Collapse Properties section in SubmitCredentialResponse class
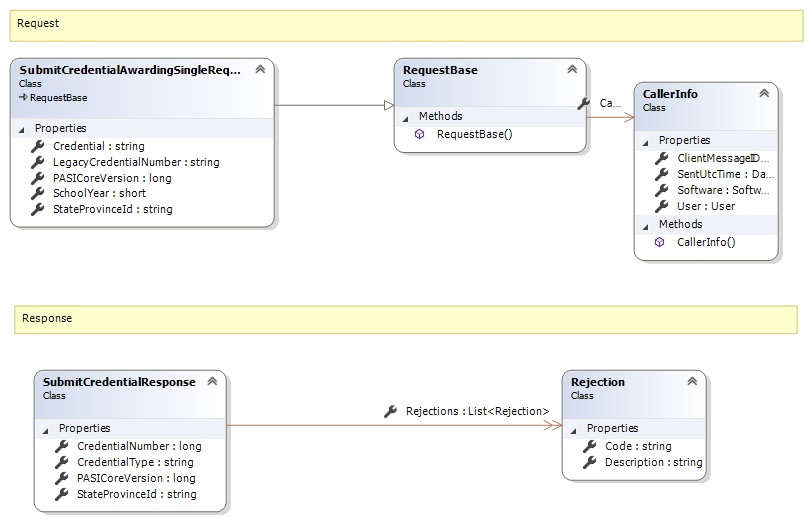Image resolution: width=812 pixels, height=520 pixels. click(x=46, y=429)
